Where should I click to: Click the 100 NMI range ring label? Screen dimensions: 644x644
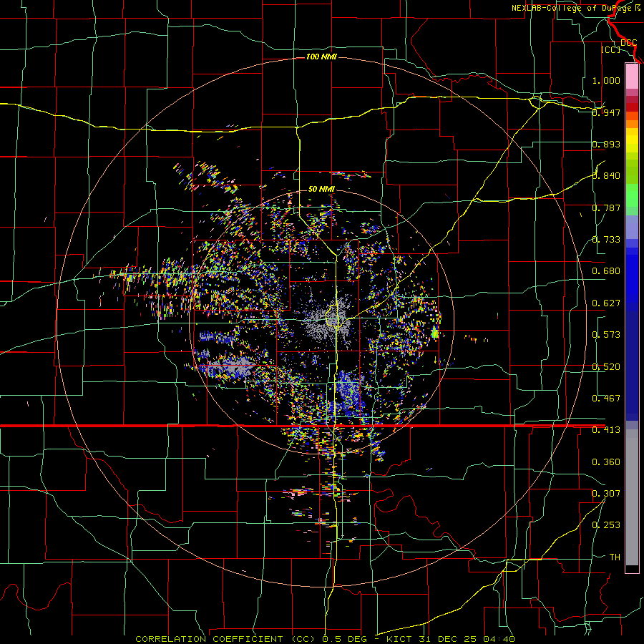(x=321, y=57)
